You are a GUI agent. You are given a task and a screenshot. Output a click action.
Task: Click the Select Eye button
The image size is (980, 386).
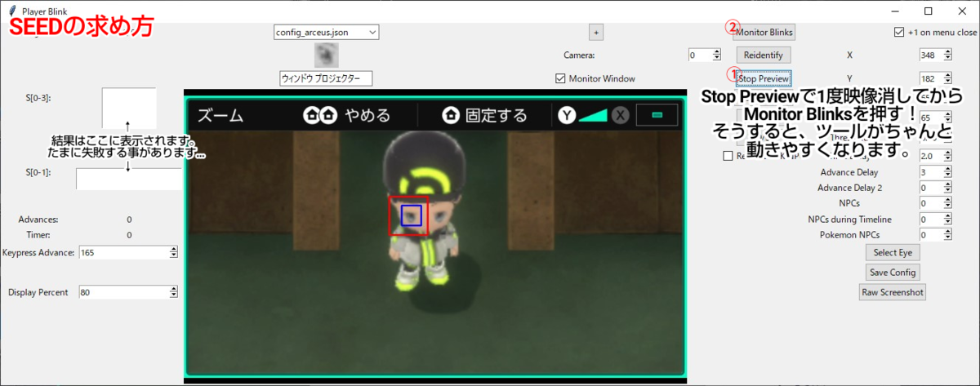pos(893,252)
